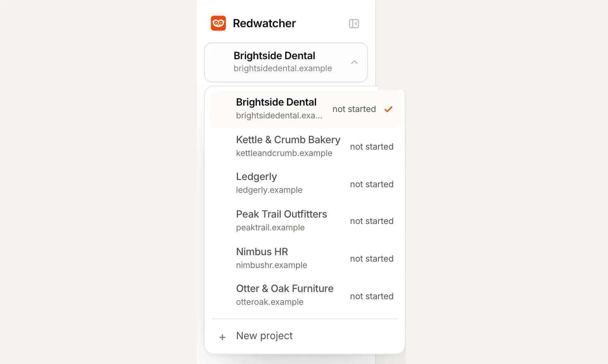Viewport: 608px width, 364px height.
Task: Click the peaktrail.example domain text
Action: 270,228
